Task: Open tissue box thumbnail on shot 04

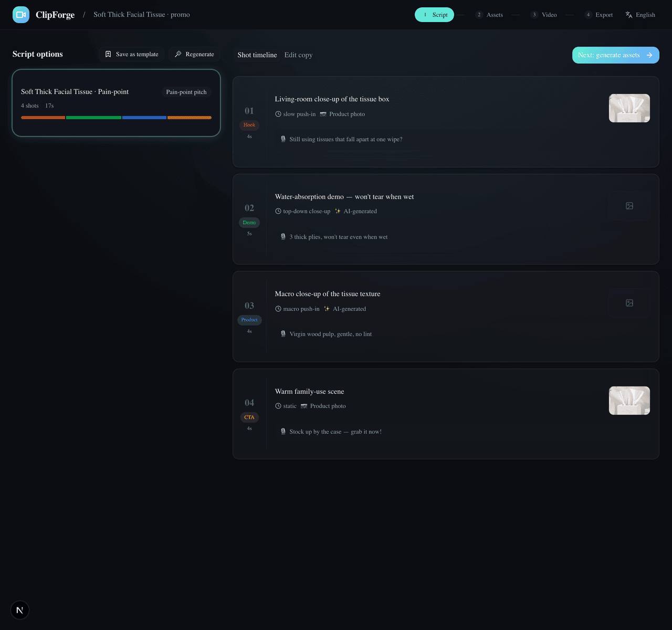Action: click(629, 401)
